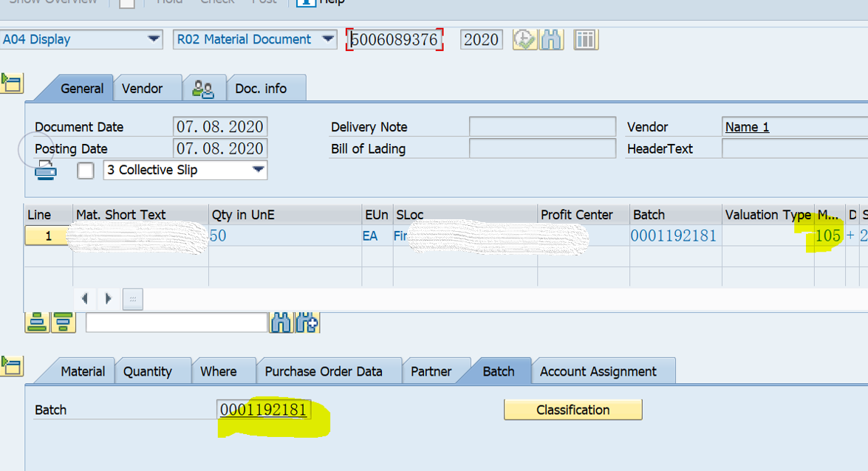Click the Help button in top toolbar
Viewport: 868px width, 471px height.
coord(321,2)
